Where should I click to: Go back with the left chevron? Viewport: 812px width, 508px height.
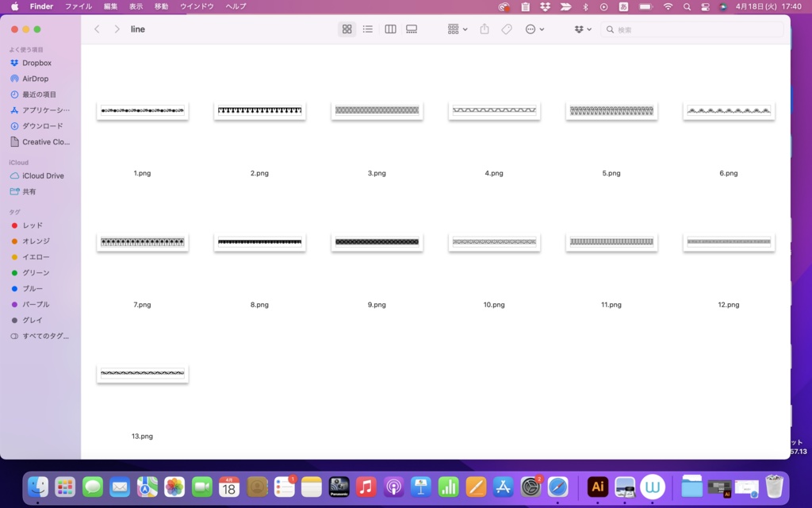click(x=97, y=29)
